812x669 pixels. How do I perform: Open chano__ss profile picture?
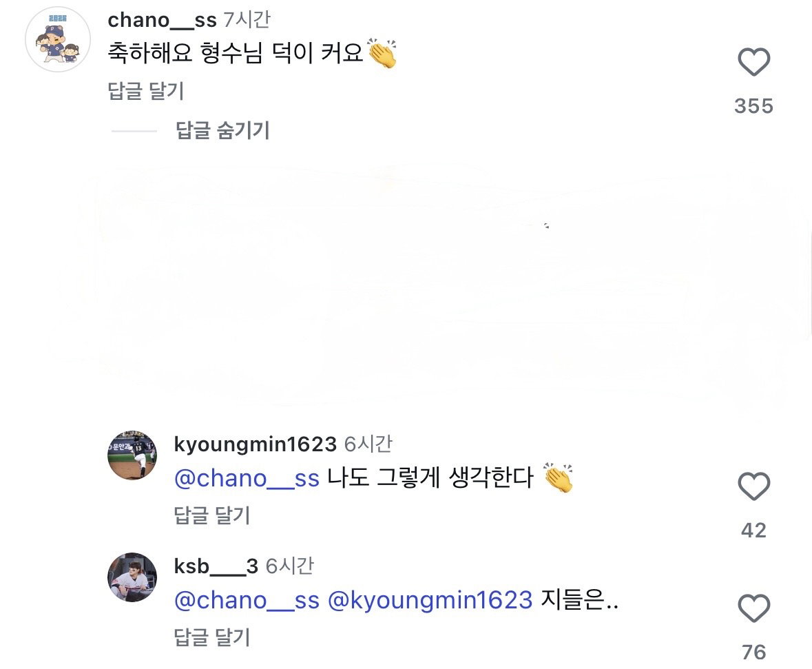(x=58, y=39)
